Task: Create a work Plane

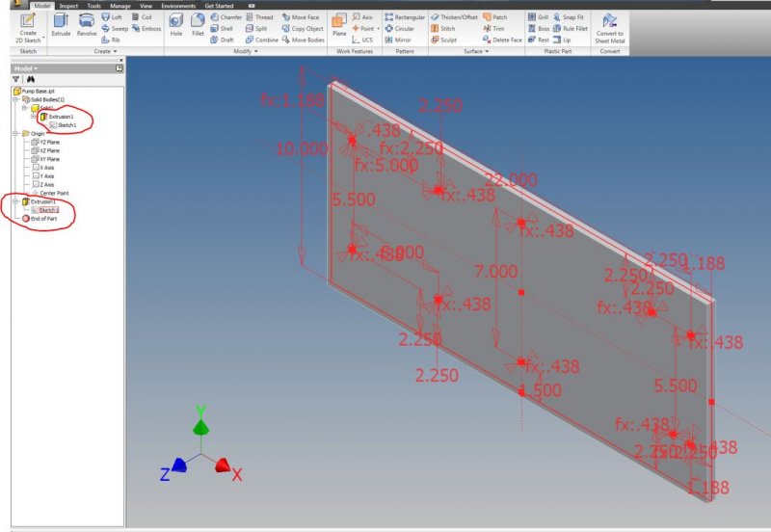Action: (339, 25)
